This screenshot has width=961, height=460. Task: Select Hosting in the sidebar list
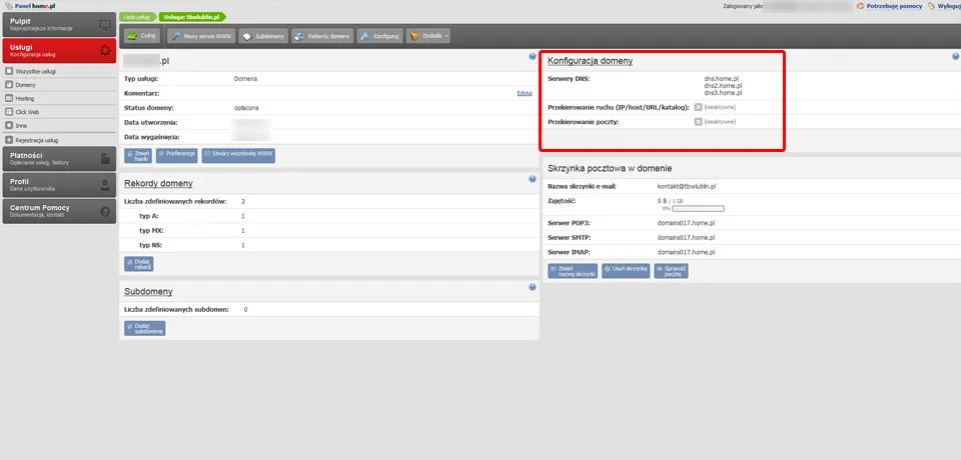pos(27,99)
